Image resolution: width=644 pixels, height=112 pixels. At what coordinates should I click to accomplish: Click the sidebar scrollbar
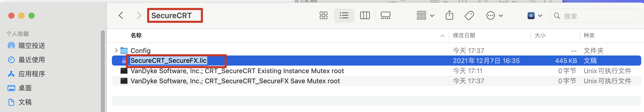(x=103, y=71)
